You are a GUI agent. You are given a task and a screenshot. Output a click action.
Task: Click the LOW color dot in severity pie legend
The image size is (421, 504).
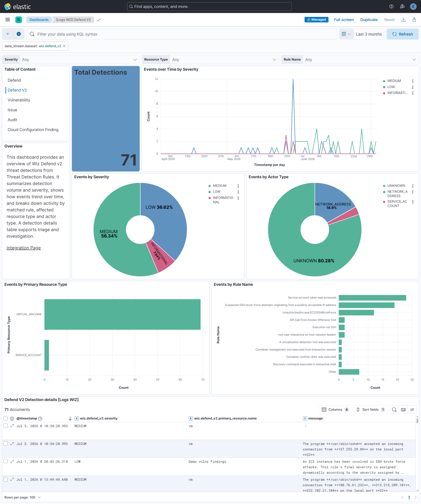click(210, 192)
